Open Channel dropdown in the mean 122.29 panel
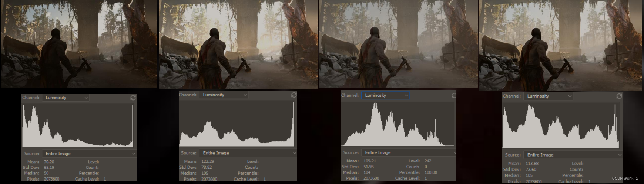The height and width of the screenshot is (184, 644). (x=224, y=95)
